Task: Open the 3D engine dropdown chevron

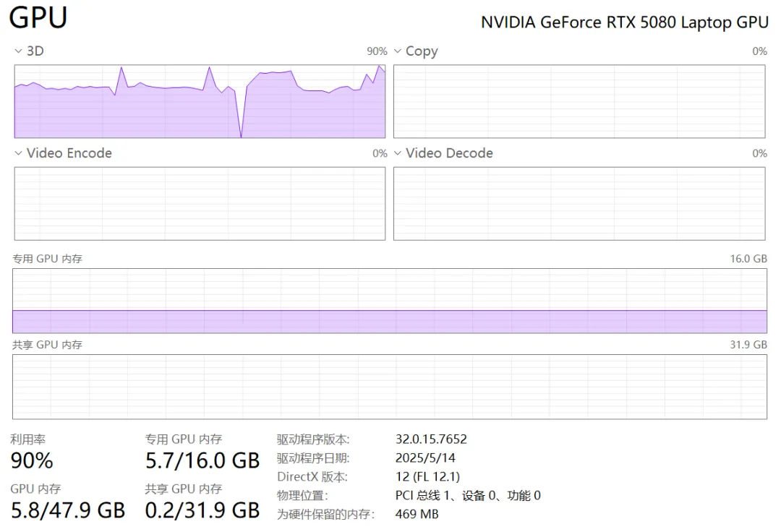Action: (19, 51)
